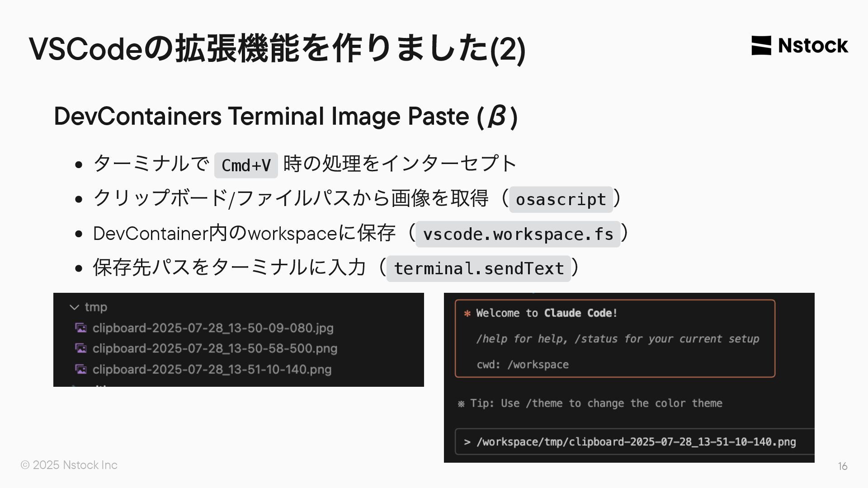Click the Welcome to Claude Code! text
Viewport: 868px width, 488px height.
click(547, 313)
